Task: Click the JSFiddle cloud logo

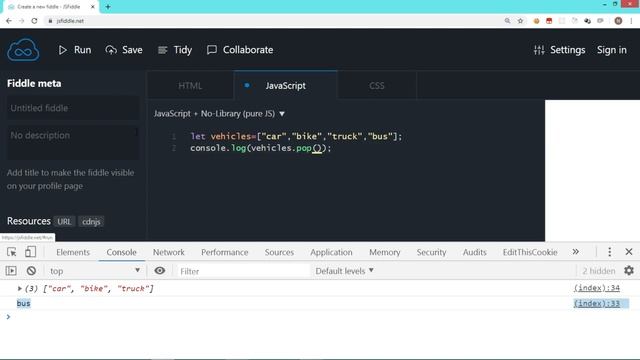Action: coord(23,50)
